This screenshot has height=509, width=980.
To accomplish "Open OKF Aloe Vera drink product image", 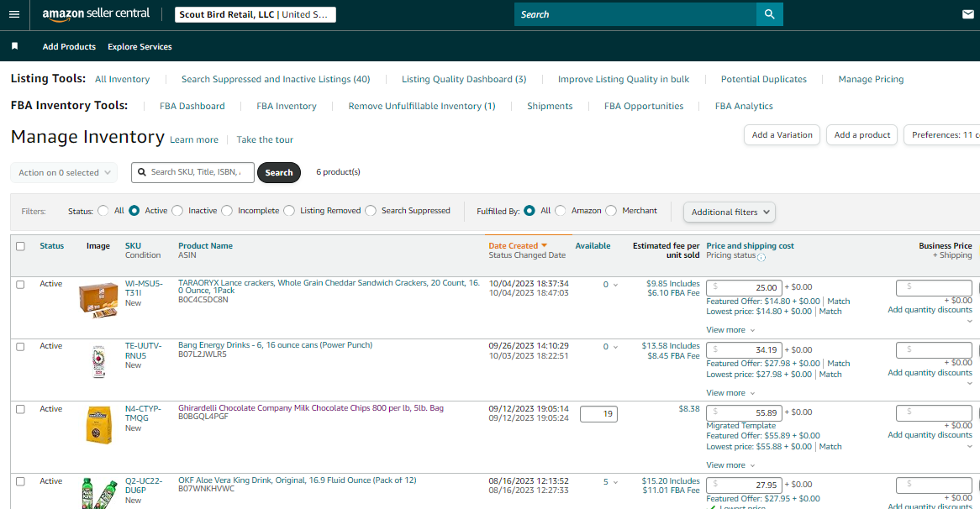I will (x=98, y=493).
